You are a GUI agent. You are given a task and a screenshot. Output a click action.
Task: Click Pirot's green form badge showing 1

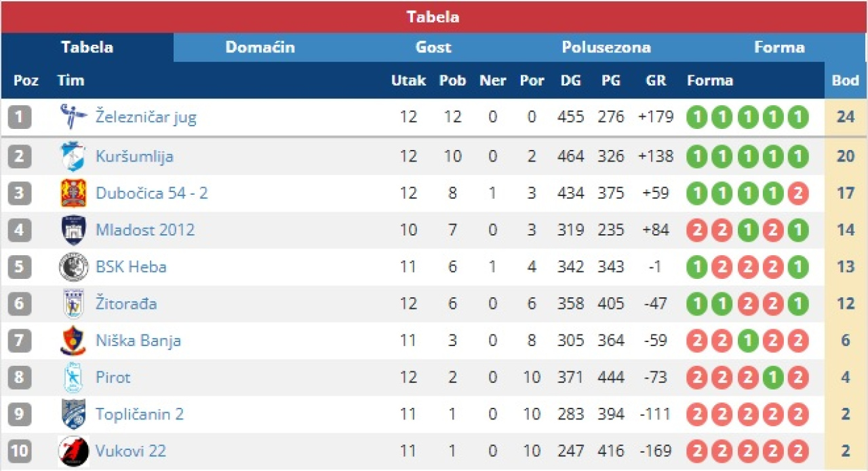[x=772, y=377]
